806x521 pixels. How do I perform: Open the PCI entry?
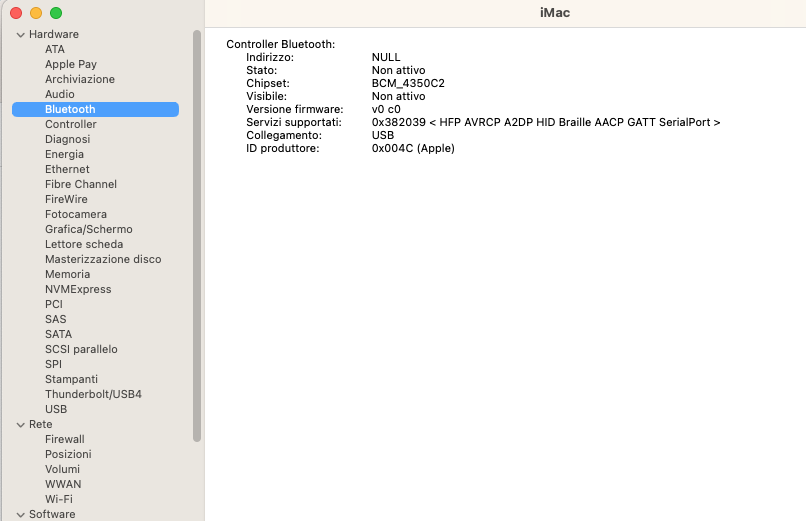[x=53, y=304]
